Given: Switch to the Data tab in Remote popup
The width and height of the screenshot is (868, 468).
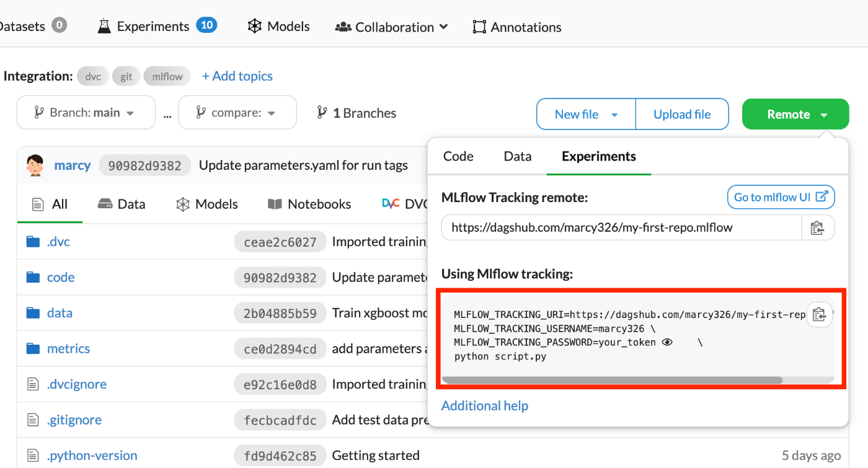Looking at the screenshot, I should click(518, 156).
